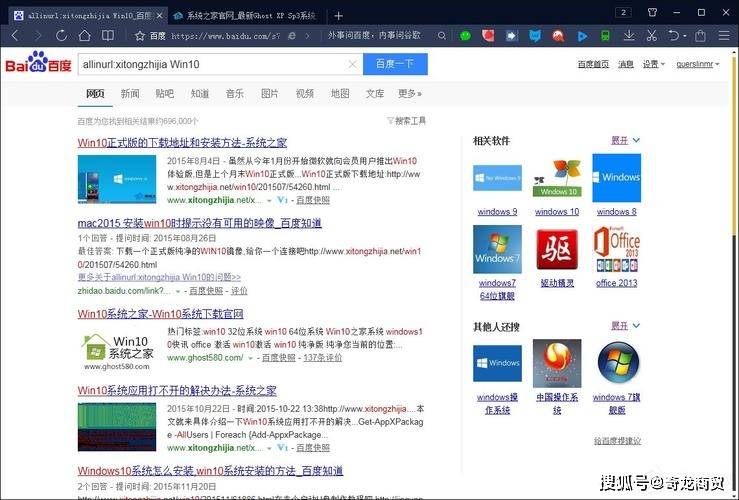
Task: Click the 137条评价 link
Action: tap(323, 358)
